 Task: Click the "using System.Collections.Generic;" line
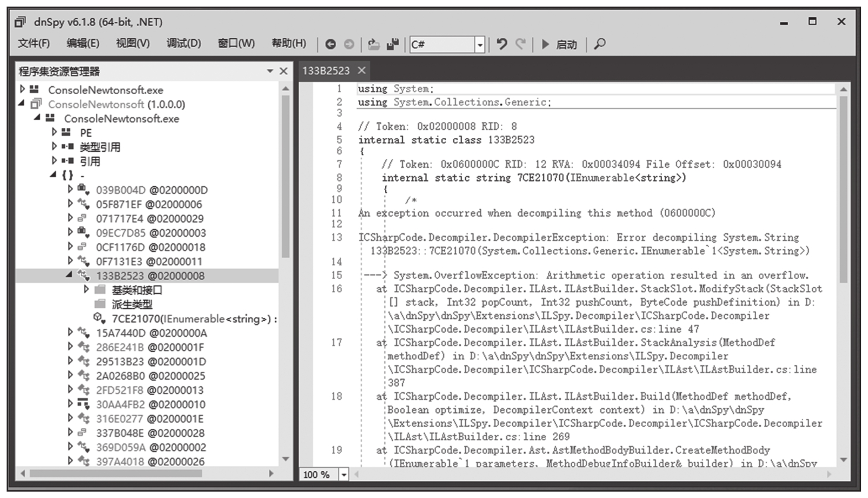[455, 102]
